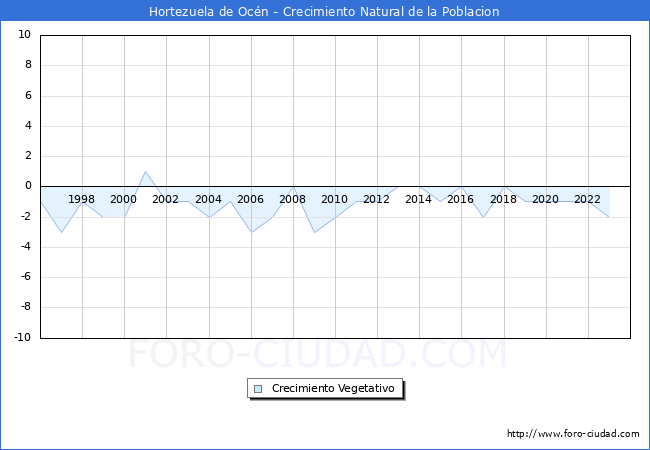650x450 pixels.
Task: Click the chart title Hortezuela de Océn
Action: 324,12
